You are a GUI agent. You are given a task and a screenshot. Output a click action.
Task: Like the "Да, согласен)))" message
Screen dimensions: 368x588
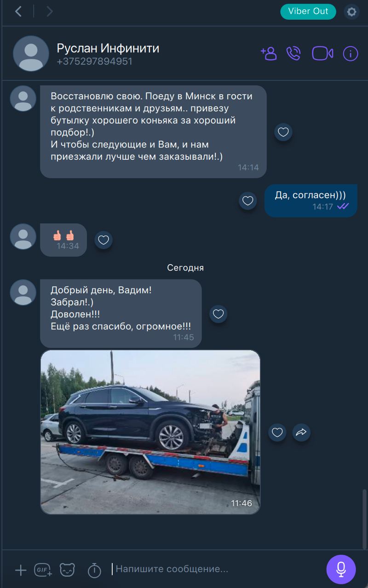(x=248, y=201)
